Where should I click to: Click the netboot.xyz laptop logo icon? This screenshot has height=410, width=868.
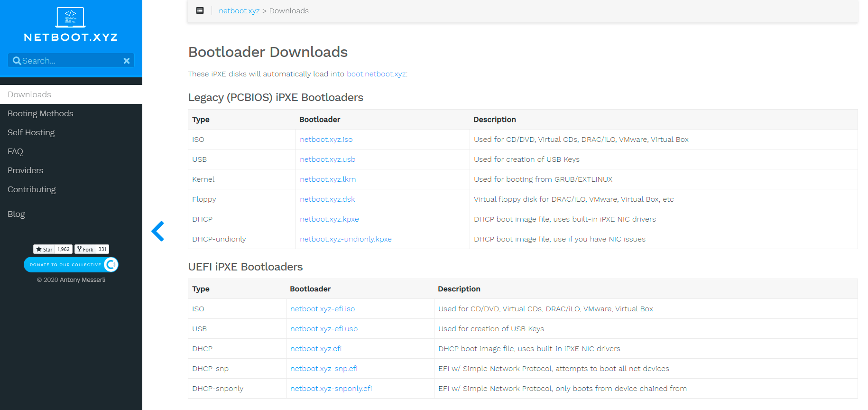[71, 17]
